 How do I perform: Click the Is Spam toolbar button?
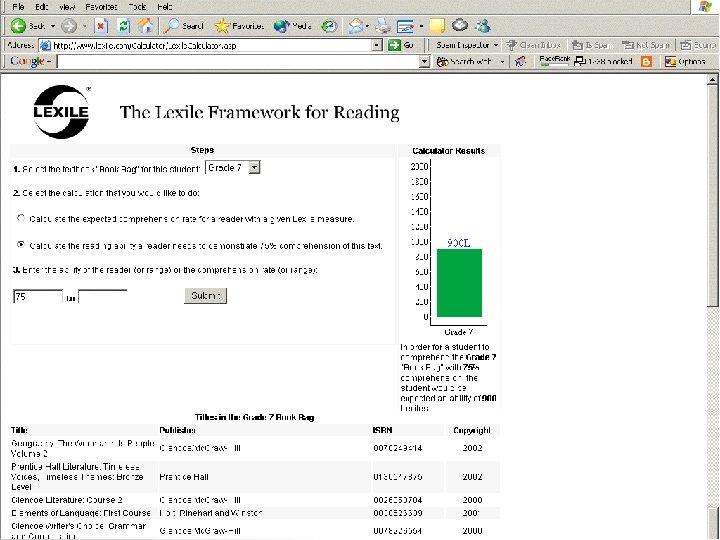point(592,45)
